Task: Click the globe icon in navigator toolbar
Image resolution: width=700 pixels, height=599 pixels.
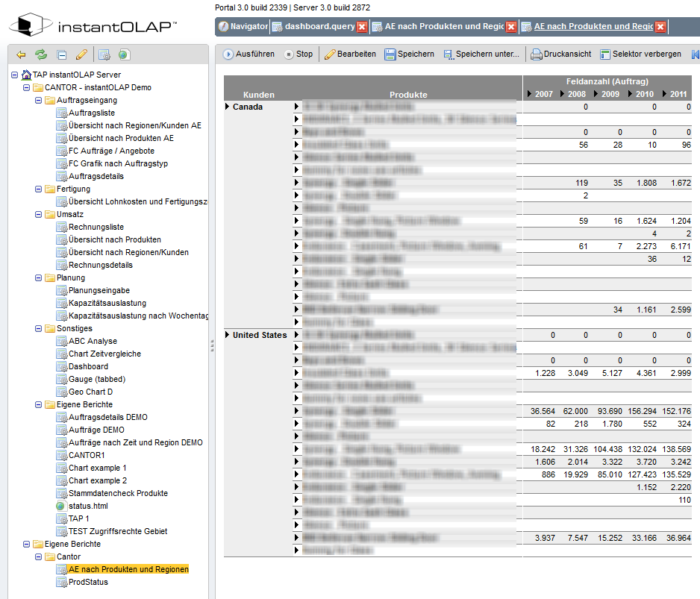Action: pos(124,55)
